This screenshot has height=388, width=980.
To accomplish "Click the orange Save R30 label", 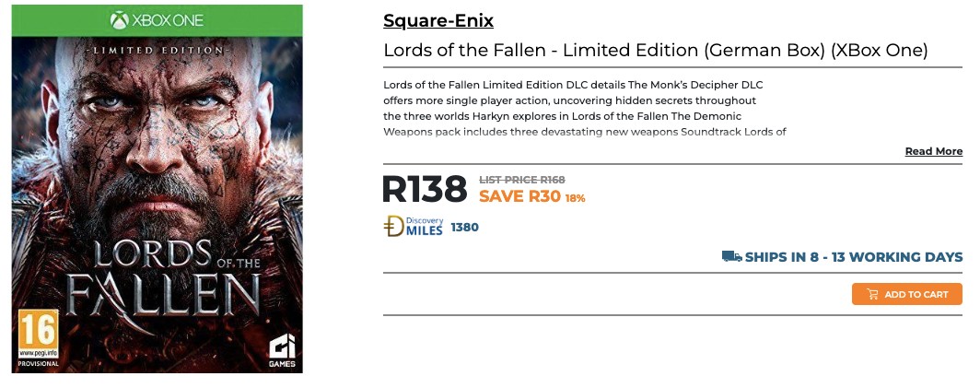I will (x=519, y=196).
